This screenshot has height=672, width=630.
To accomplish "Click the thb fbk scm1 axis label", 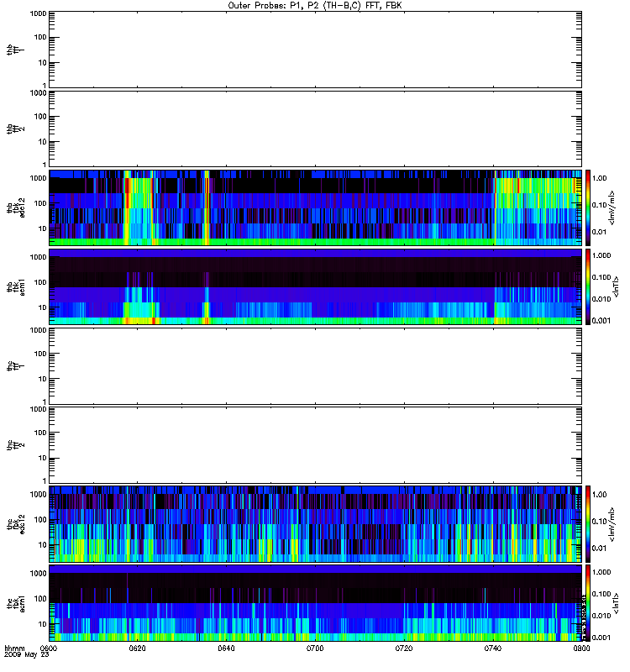I will (x=15, y=286).
